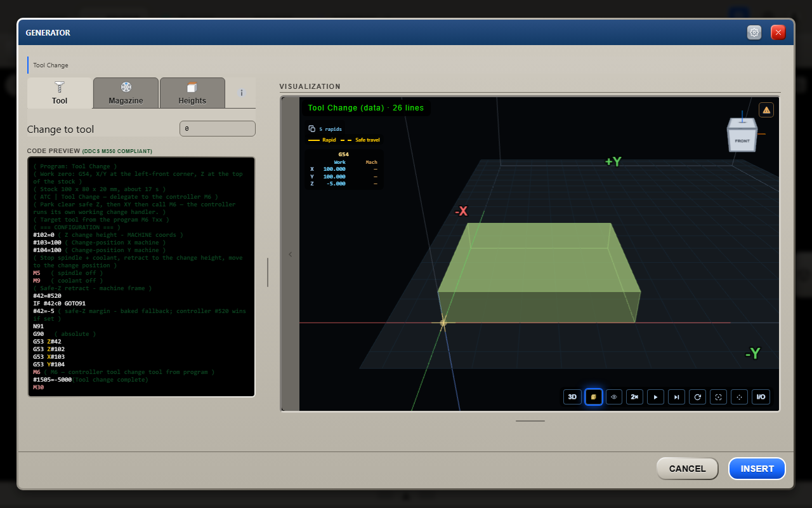Click the Z work value -5.000

(x=335, y=184)
